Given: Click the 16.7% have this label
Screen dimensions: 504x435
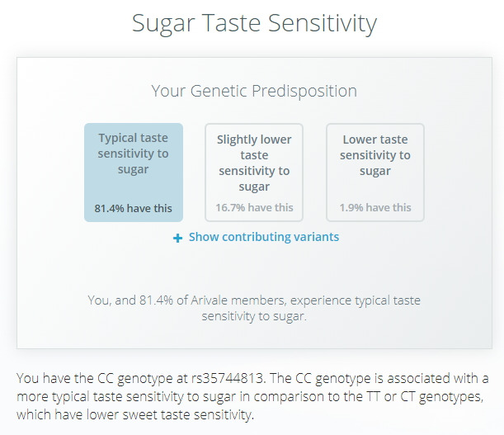Looking at the screenshot, I should (x=254, y=208).
